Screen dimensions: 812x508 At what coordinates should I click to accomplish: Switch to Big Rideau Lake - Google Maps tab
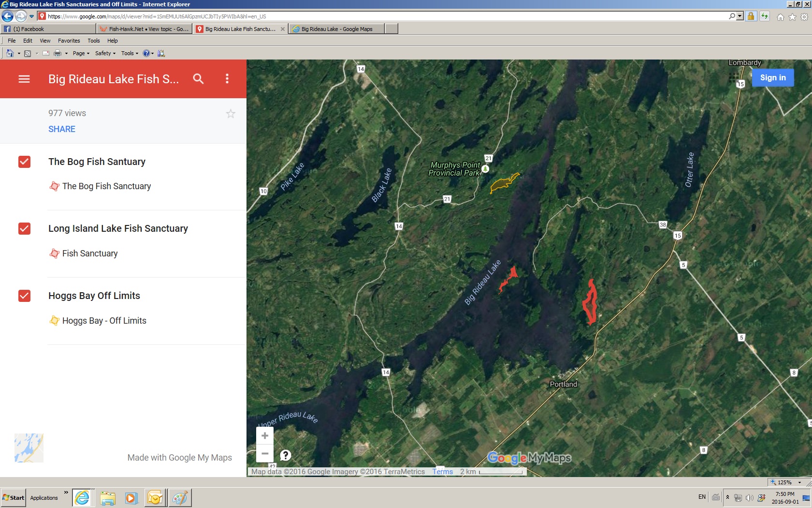(x=337, y=29)
